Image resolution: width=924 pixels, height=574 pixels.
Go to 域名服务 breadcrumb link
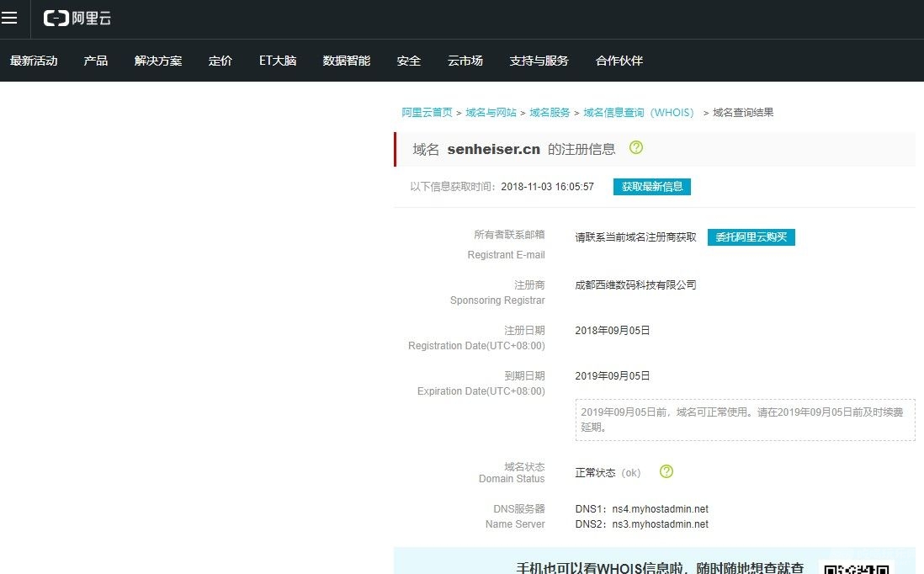tap(550, 113)
